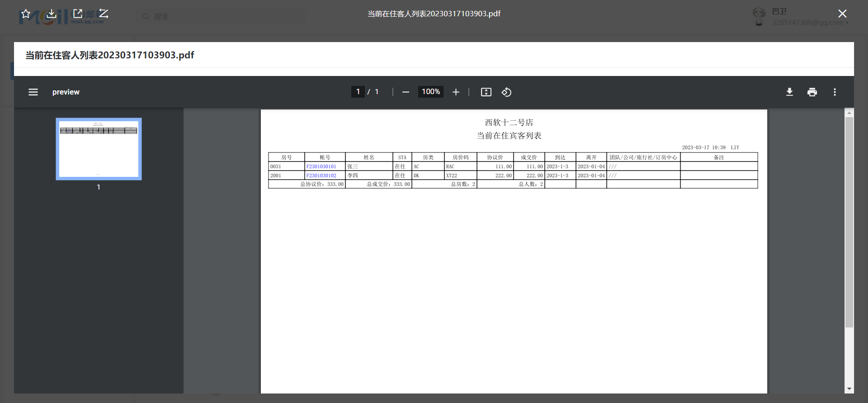868x403 pixels.
Task: Click the 总人数: 2 total
Action: click(531, 184)
